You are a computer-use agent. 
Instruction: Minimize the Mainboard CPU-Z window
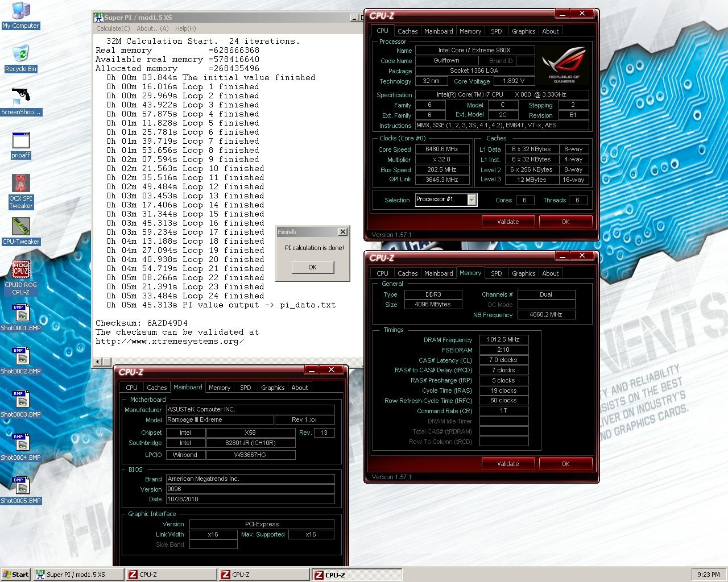click(312, 370)
